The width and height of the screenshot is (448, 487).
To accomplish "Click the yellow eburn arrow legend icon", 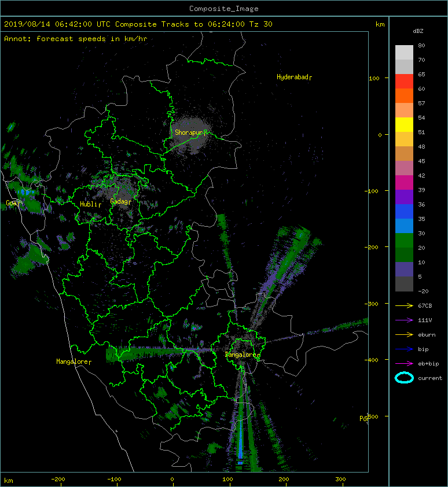I will point(404,334).
